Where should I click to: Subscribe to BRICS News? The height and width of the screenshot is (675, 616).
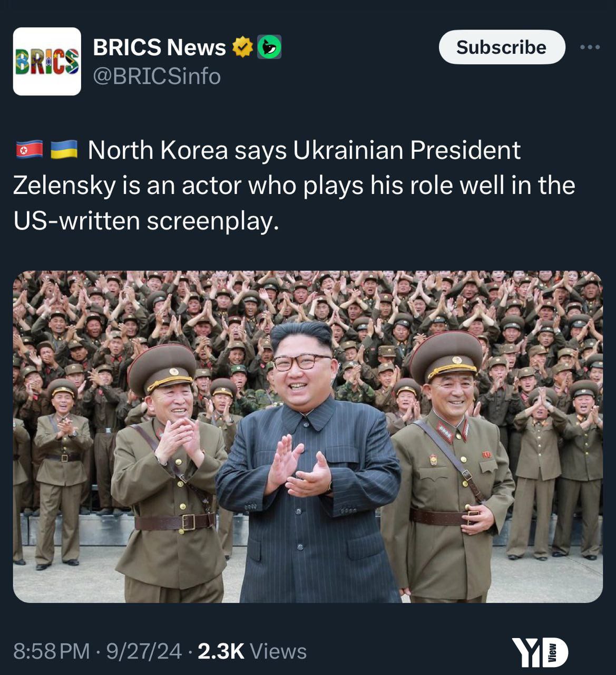point(502,47)
